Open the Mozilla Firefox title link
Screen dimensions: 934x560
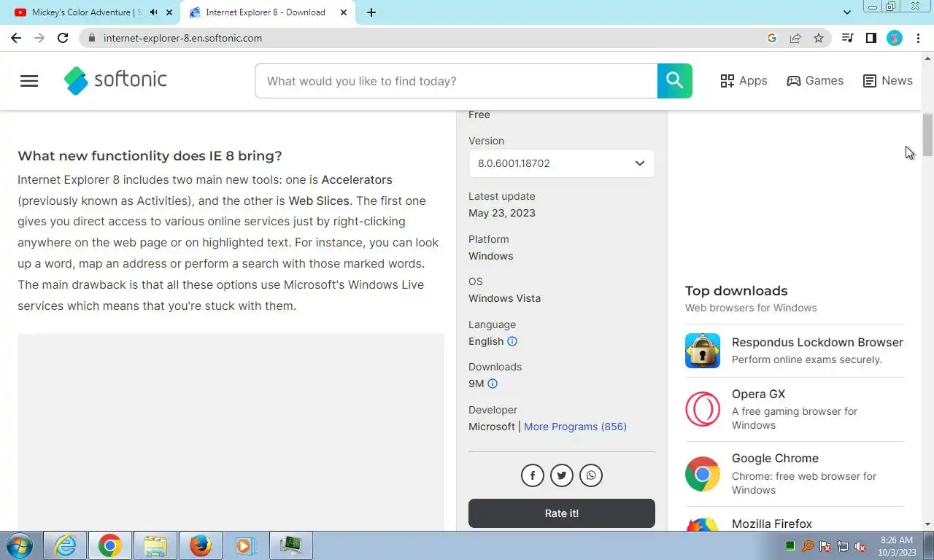pos(772,524)
